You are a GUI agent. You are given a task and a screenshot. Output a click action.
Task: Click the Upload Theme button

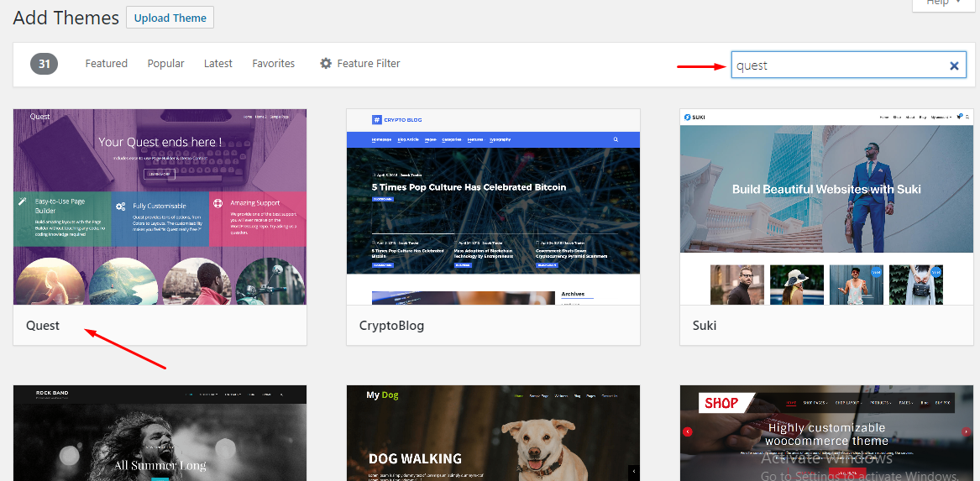click(170, 18)
